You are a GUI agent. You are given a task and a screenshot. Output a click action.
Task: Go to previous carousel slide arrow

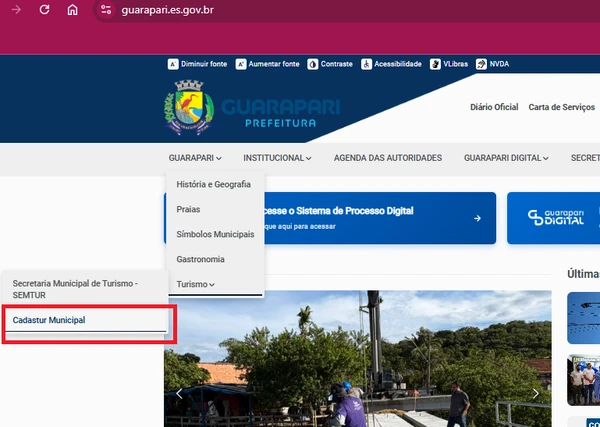(179, 393)
